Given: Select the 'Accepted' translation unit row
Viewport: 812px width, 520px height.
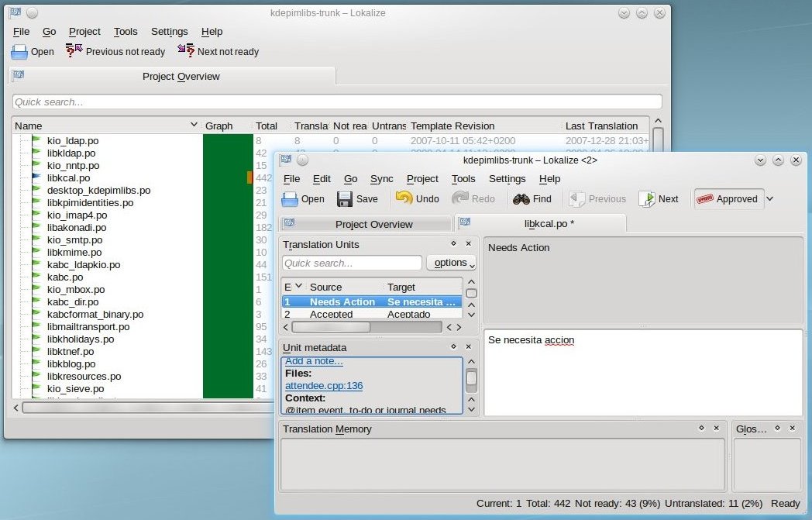Looking at the screenshot, I should (372, 313).
